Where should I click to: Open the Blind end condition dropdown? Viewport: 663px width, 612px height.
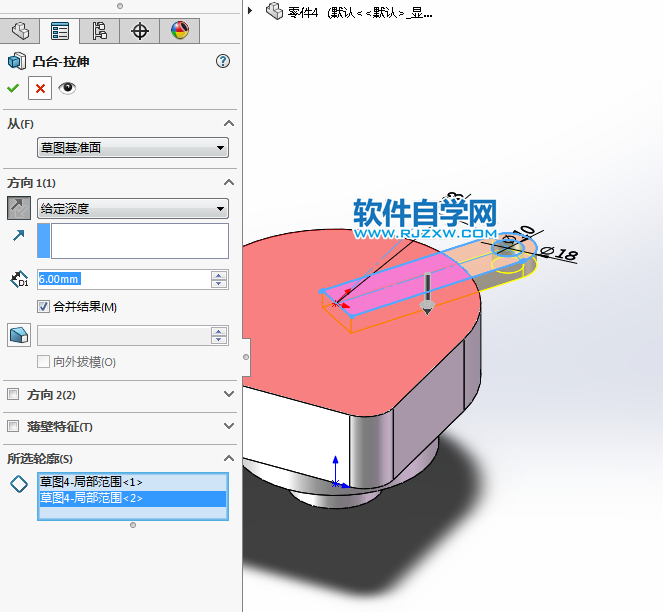pos(133,209)
